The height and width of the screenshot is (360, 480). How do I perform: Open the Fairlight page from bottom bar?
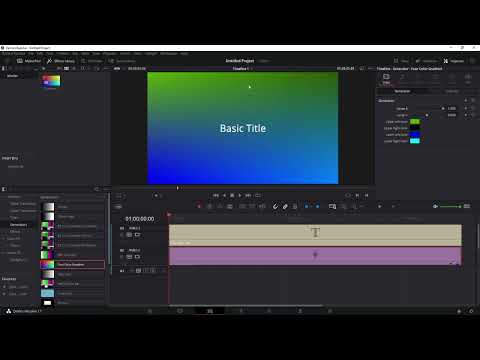pos(300,311)
